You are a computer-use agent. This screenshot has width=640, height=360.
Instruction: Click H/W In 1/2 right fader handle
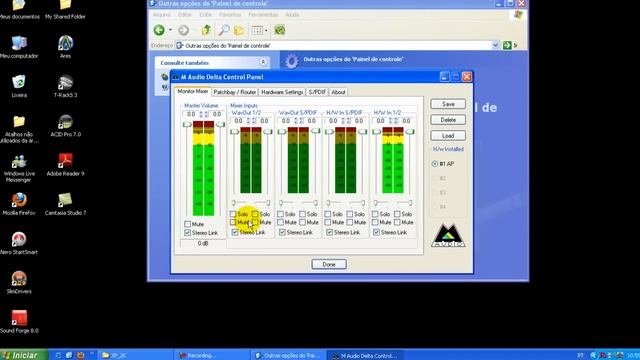(x=410, y=131)
